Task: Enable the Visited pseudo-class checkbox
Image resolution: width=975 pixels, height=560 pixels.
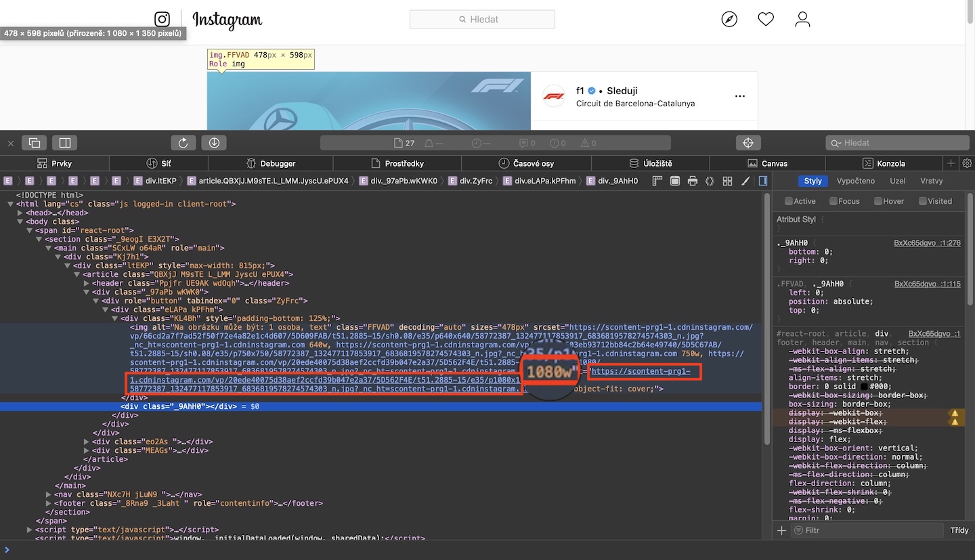Action: [922, 201]
